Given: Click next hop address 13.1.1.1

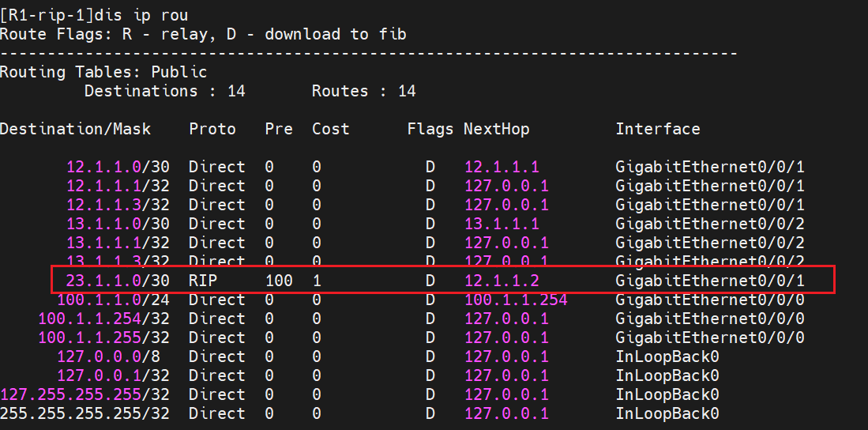Looking at the screenshot, I should [x=502, y=224].
